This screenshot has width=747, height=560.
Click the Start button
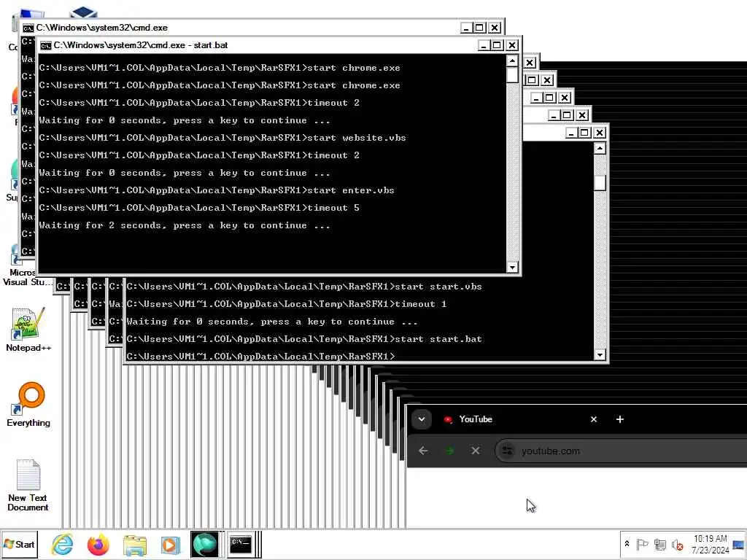click(19, 544)
